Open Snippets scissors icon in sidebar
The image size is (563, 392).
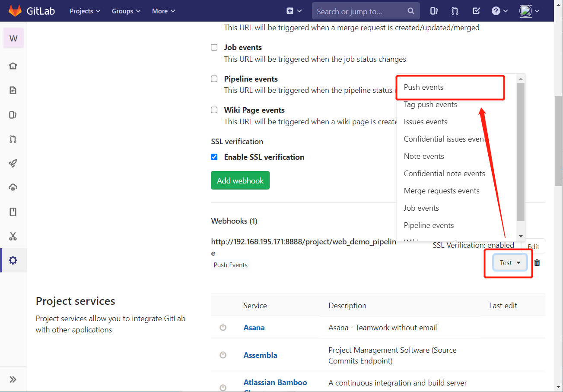tap(13, 236)
